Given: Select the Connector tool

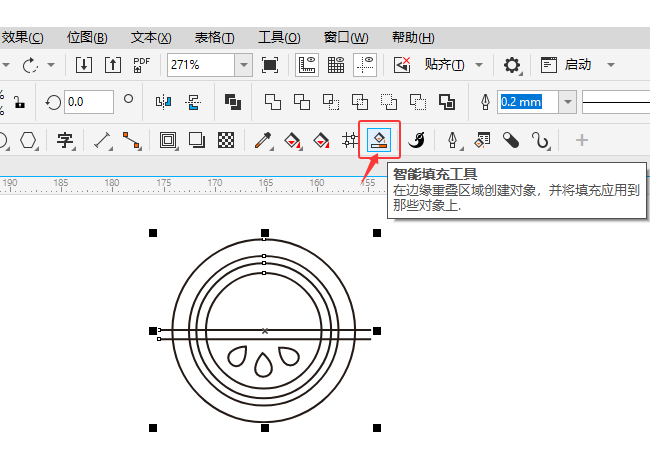Looking at the screenshot, I should pos(131,140).
